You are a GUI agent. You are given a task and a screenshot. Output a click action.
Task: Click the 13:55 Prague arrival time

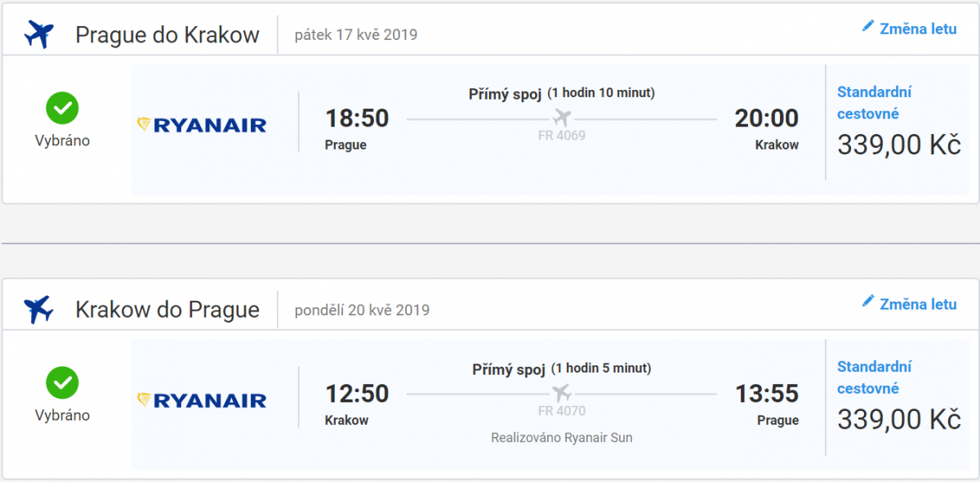coord(767,394)
